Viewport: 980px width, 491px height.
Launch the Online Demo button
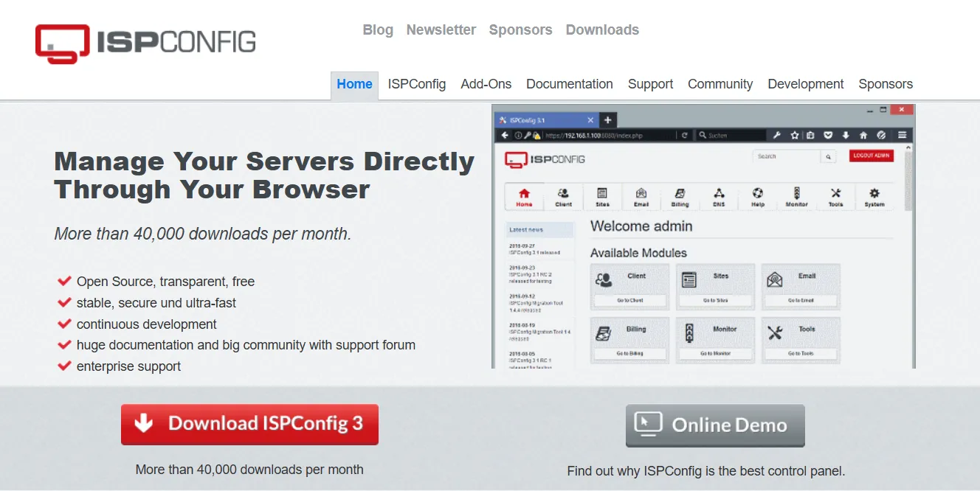(715, 425)
